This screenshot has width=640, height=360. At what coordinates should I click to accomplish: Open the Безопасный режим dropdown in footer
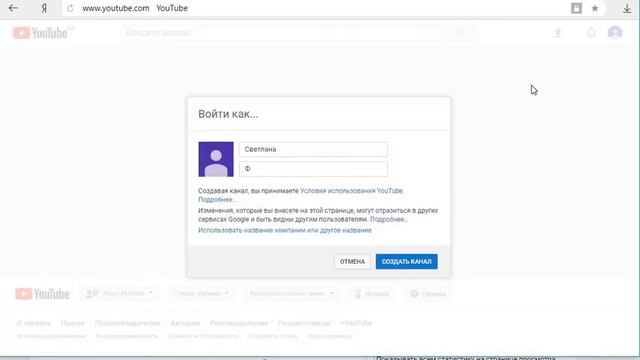pyautogui.click(x=291, y=293)
